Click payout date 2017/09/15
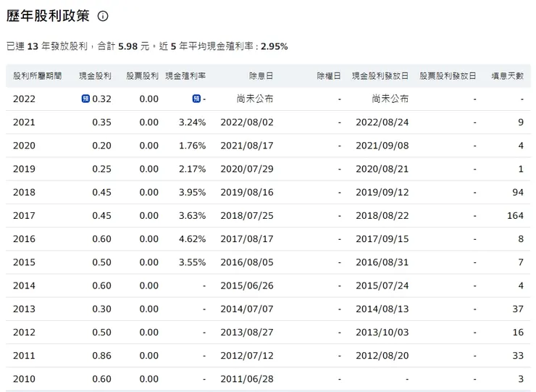Viewport: 536px width, 392px height. point(382,239)
